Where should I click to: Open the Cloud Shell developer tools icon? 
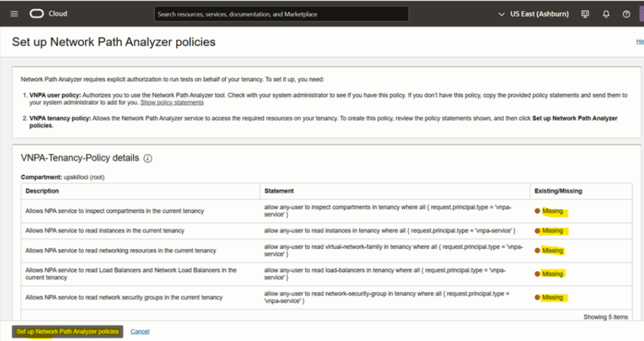pos(586,14)
